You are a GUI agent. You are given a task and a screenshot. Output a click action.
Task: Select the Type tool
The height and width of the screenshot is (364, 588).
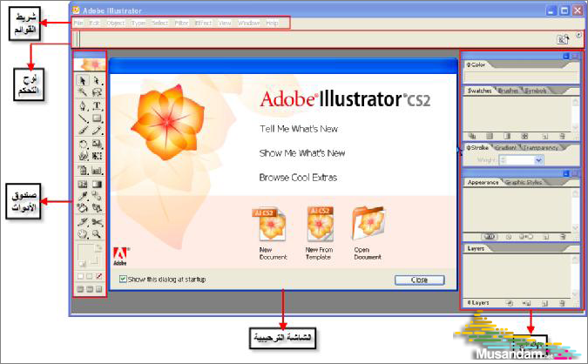tap(97, 105)
